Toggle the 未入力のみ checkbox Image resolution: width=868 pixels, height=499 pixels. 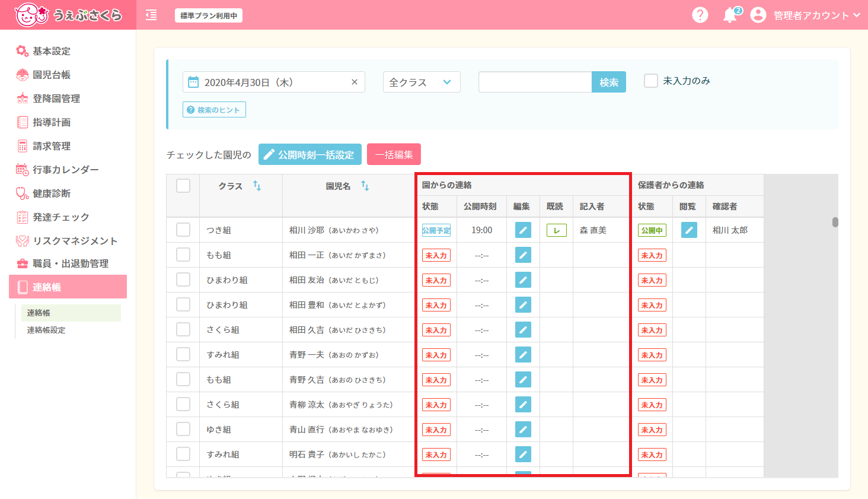(x=651, y=81)
